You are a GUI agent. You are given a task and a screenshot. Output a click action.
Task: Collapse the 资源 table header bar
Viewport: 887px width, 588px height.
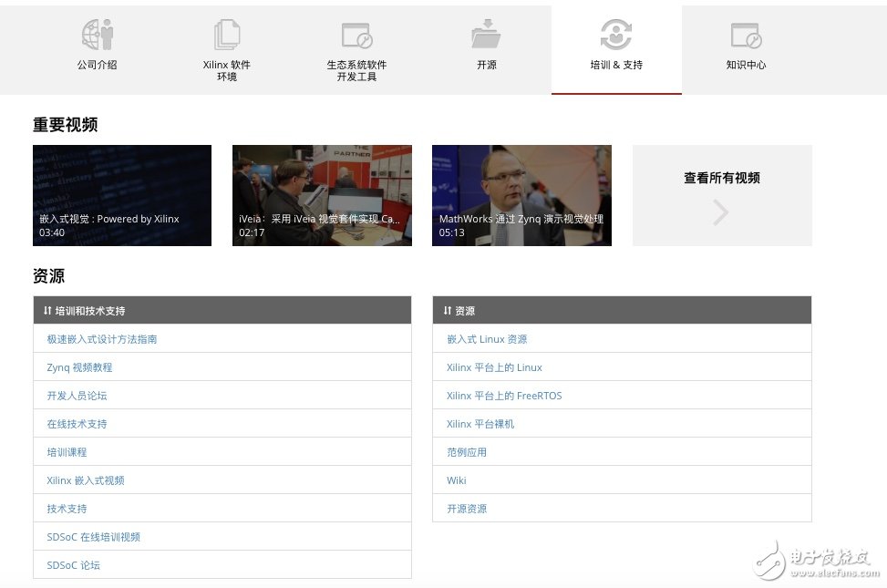(623, 310)
